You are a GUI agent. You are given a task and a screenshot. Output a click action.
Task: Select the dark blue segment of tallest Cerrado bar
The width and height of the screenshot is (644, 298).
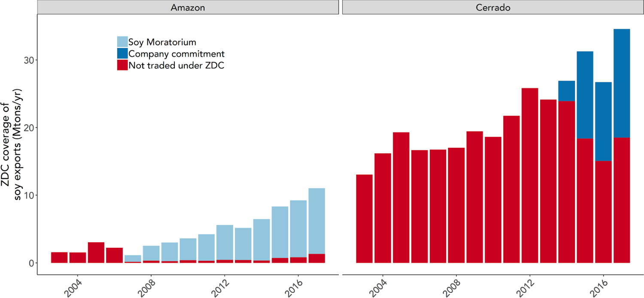coord(622,83)
